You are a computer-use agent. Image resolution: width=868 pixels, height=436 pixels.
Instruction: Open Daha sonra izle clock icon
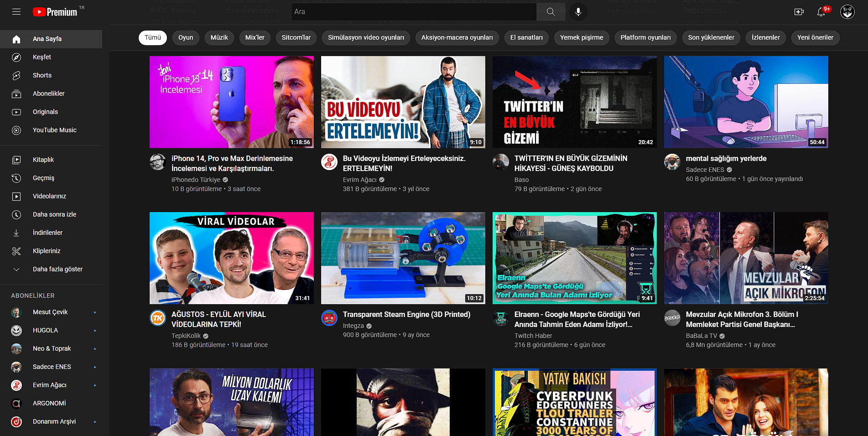16,215
